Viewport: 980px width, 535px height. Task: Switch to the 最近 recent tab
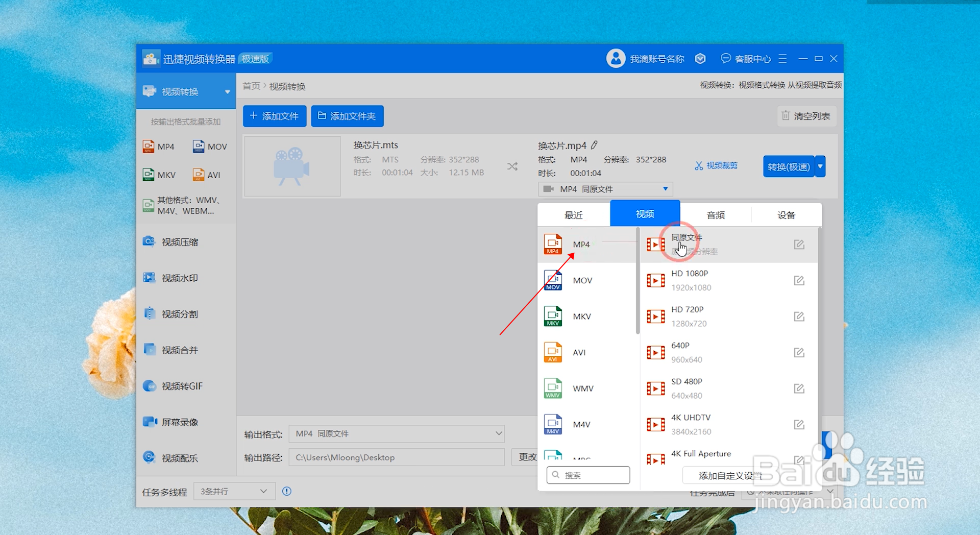click(574, 215)
